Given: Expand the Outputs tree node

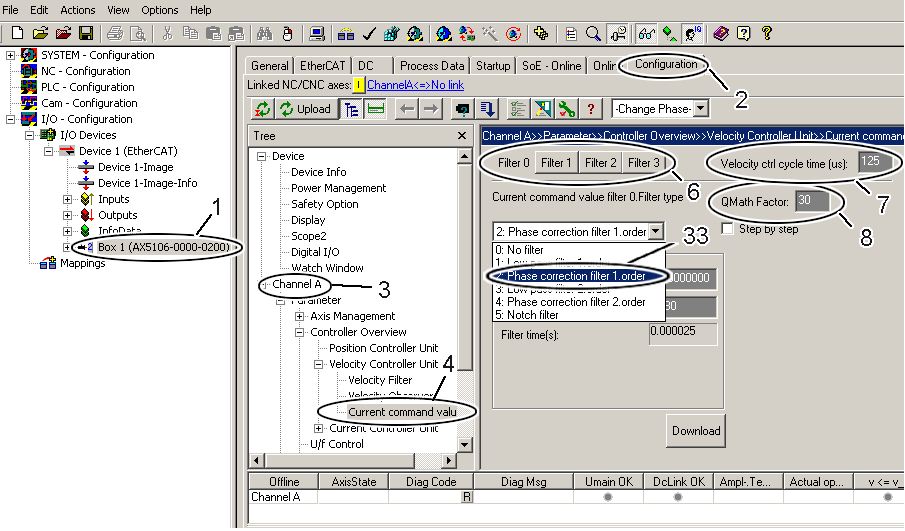Looking at the screenshot, I should point(68,215).
